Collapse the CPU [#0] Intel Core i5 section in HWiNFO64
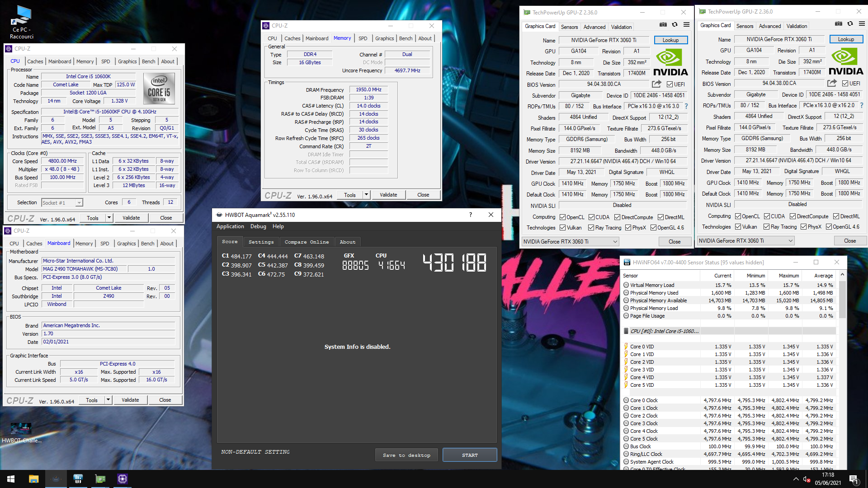This screenshot has width=868, height=488. [x=626, y=331]
